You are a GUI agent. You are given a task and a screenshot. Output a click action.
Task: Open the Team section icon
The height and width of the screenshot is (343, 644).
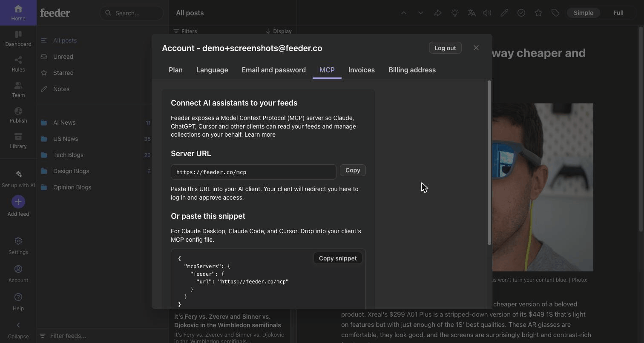[x=18, y=89]
